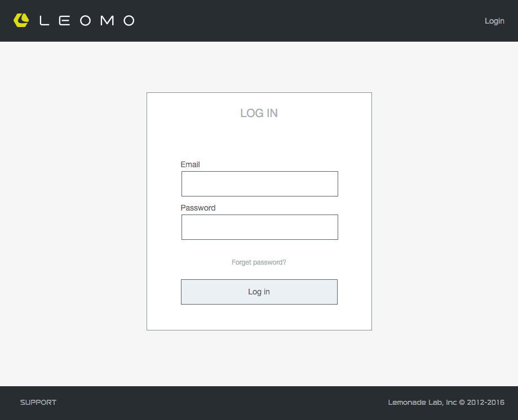Click the blank area below the Log in button
518x420 pixels.
tap(259, 317)
